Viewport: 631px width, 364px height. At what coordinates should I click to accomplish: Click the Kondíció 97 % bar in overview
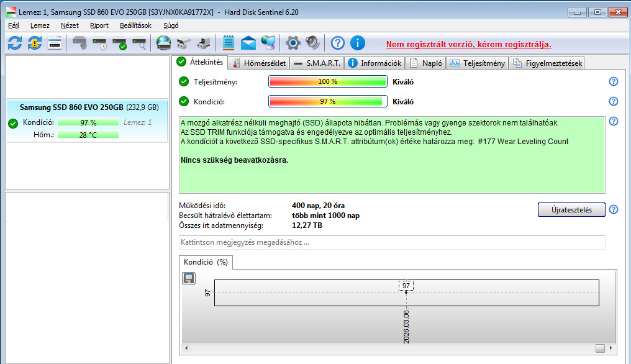[327, 101]
